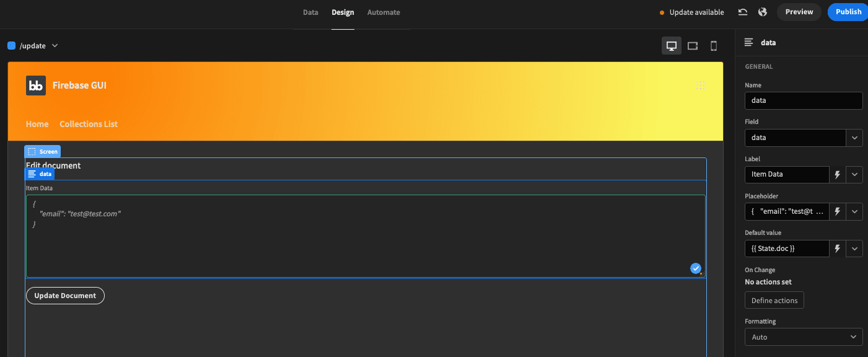This screenshot has height=357, width=868.
Task: Click the grid dots icon in orange header
Action: (x=701, y=85)
